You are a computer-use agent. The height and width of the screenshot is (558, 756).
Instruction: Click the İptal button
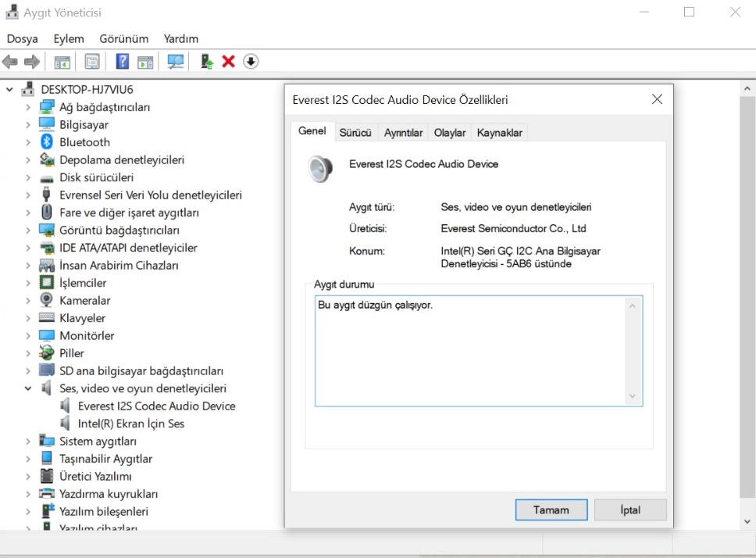(630, 510)
